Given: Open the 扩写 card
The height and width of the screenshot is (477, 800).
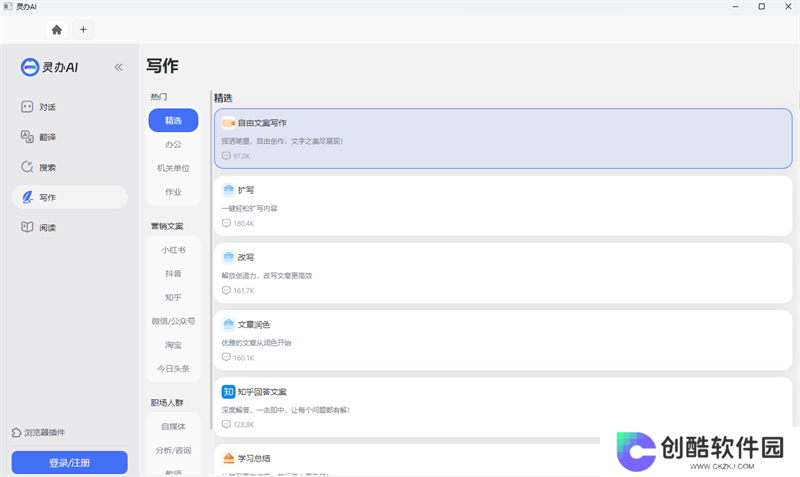Looking at the screenshot, I should pos(503,206).
